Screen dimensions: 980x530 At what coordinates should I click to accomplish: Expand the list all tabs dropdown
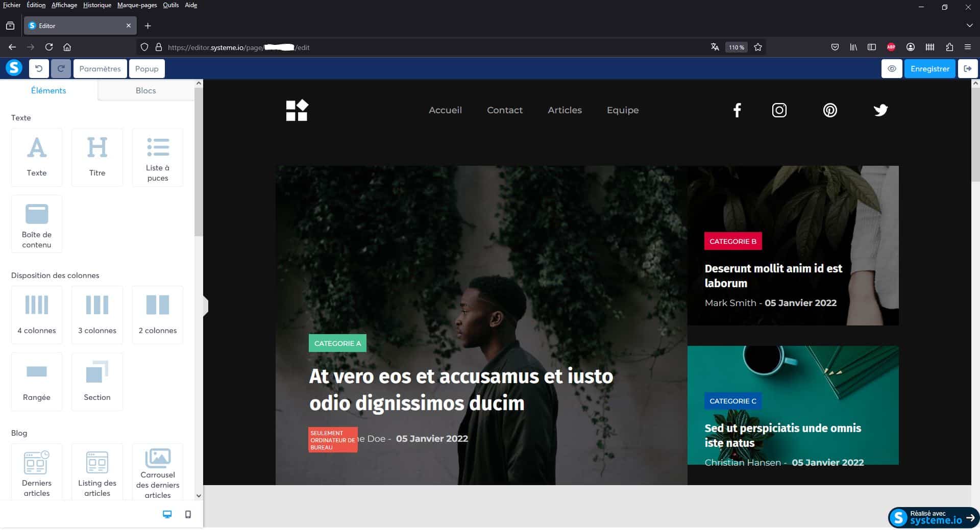pos(969,26)
